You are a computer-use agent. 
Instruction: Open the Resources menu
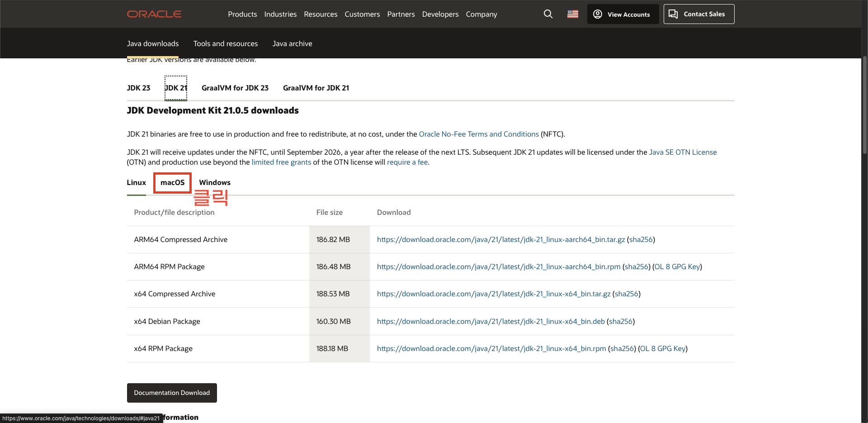pos(321,14)
